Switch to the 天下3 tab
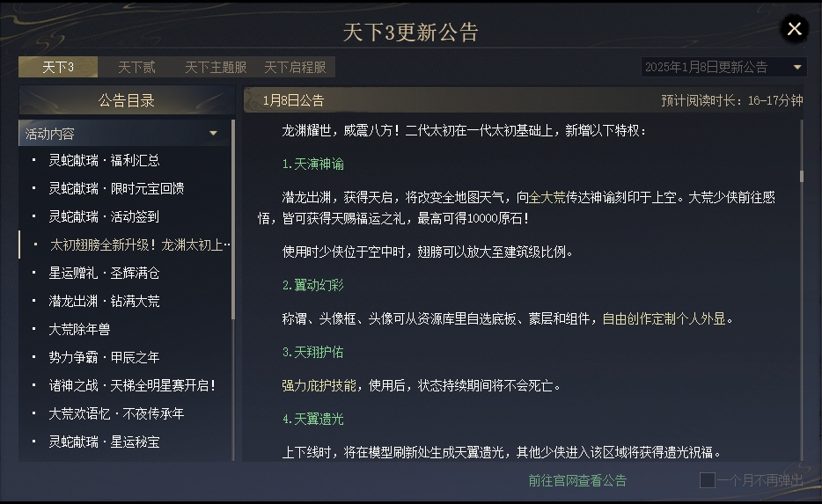Screen dimensions: 822x504 pos(58,67)
